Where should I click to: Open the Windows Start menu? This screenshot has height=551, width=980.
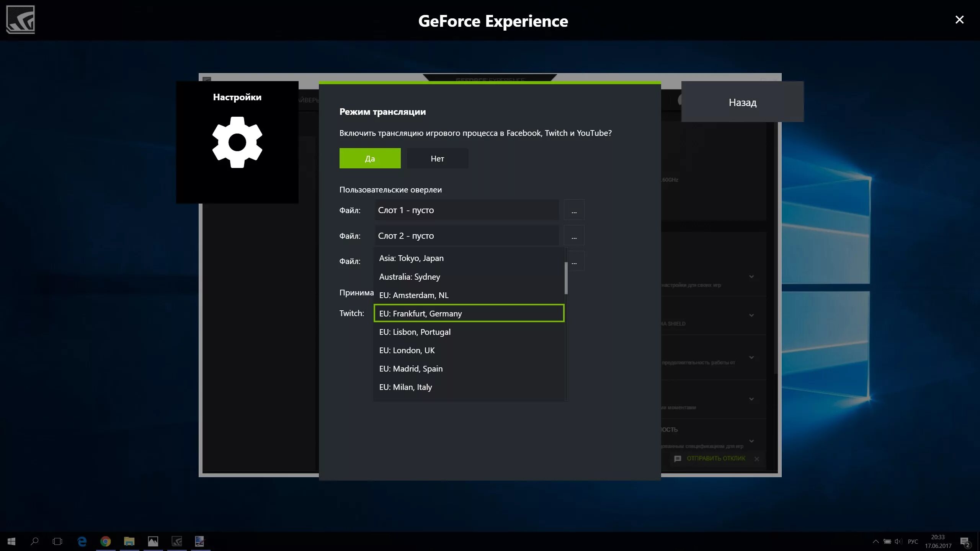point(11,541)
